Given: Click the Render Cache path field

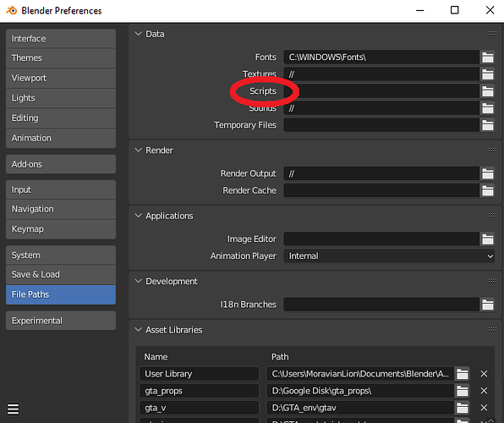Looking at the screenshot, I should (x=381, y=190).
